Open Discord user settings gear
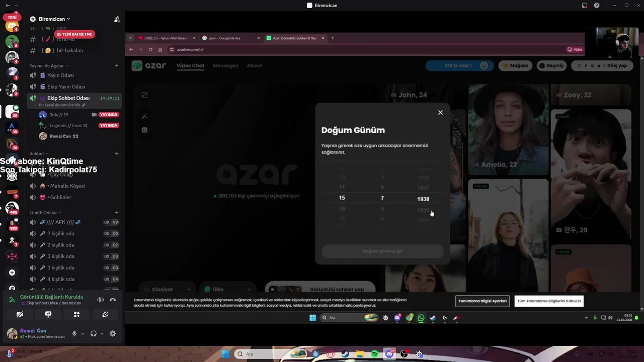 pyautogui.click(x=113, y=333)
